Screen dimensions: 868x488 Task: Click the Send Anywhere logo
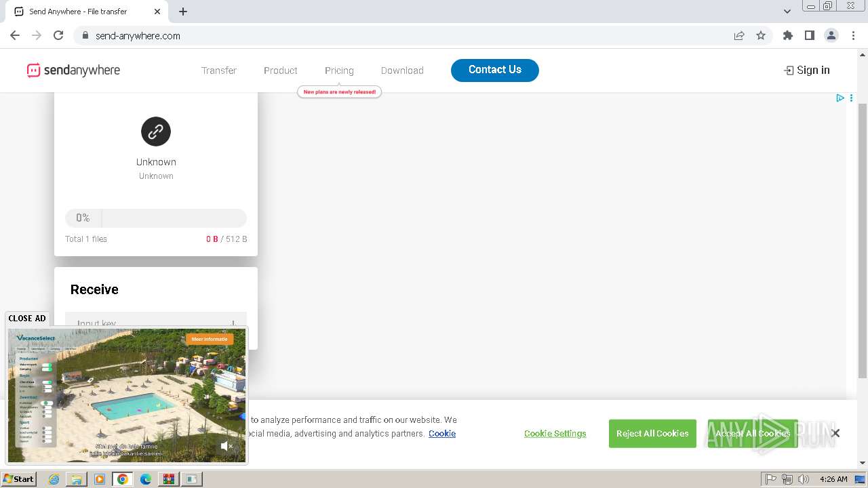click(73, 70)
